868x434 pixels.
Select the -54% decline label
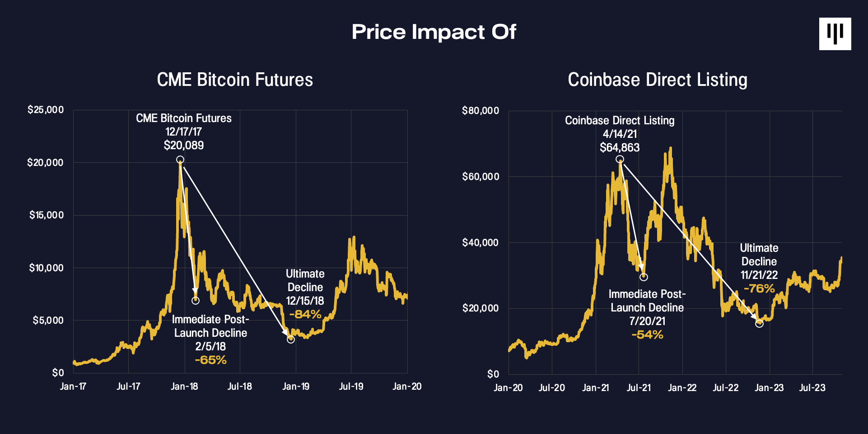tap(647, 335)
